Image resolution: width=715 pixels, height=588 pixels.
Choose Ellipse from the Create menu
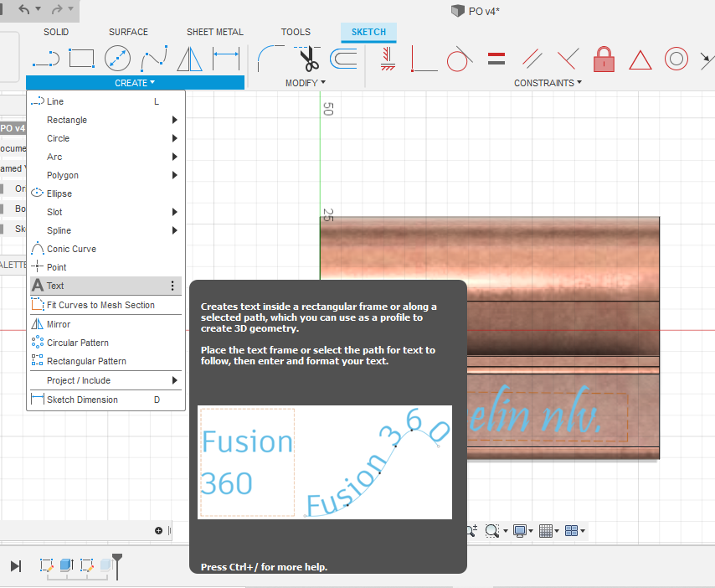pyautogui.click(x=105, y=193)
